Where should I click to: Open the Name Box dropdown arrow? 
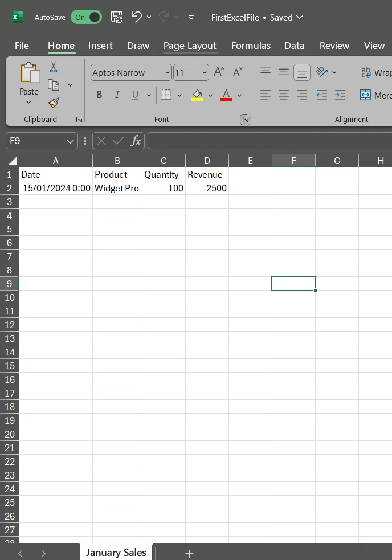[x=70, y=141]
